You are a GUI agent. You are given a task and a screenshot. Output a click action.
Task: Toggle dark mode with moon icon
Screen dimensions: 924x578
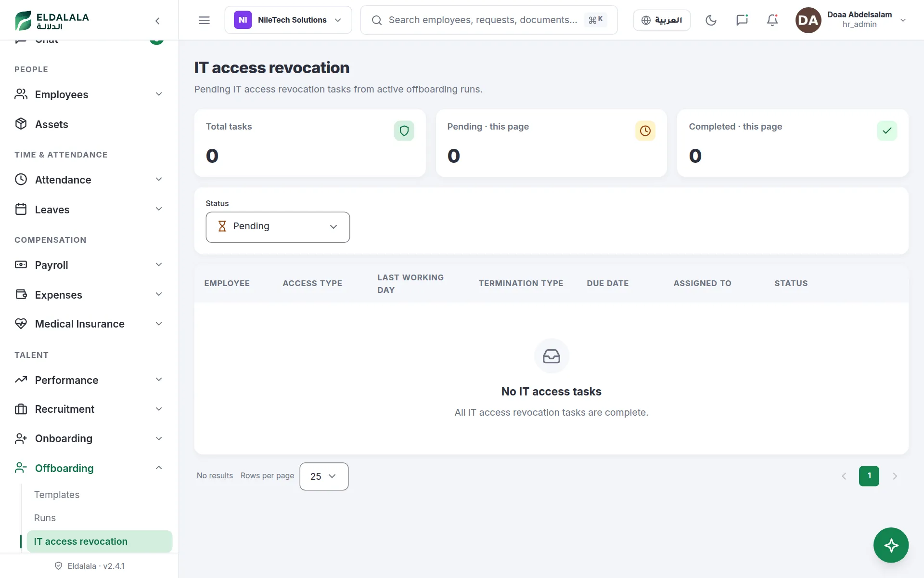click(711, 20)
